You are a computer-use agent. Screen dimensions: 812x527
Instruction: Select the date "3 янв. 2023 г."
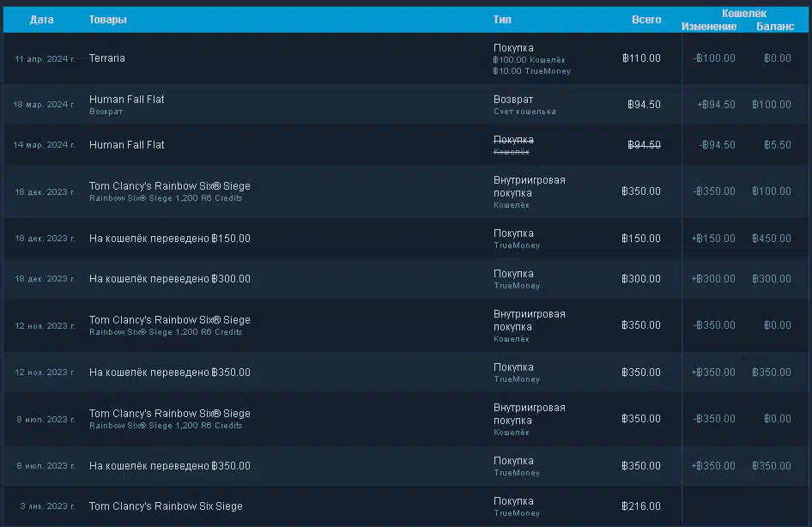[47, 506]
